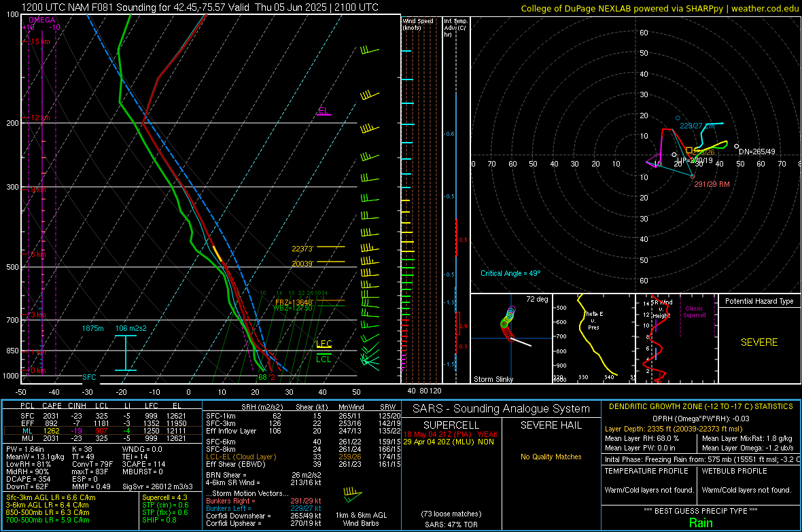Screen dimensions: 802x532
Task: Click the Corfidi Downshear vector line
Action: click(264, 516)
